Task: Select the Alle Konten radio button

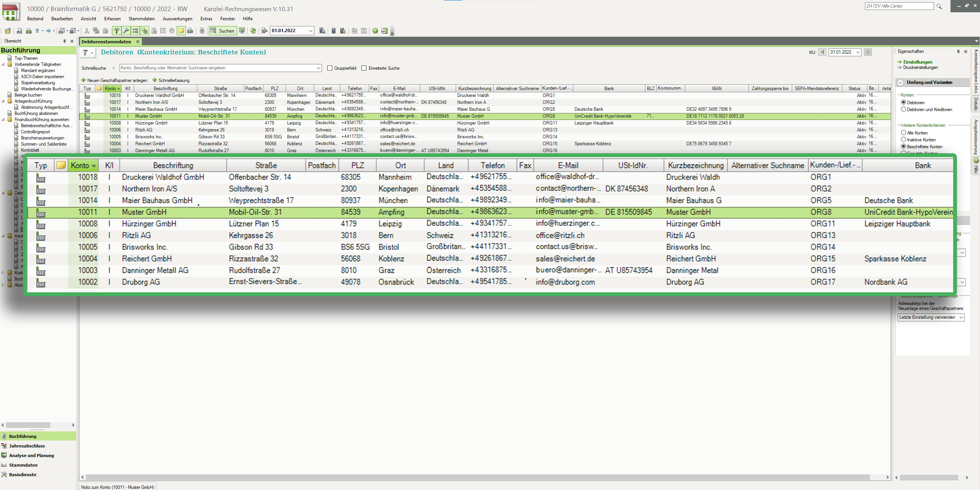Action: click(x=903, y=133)
